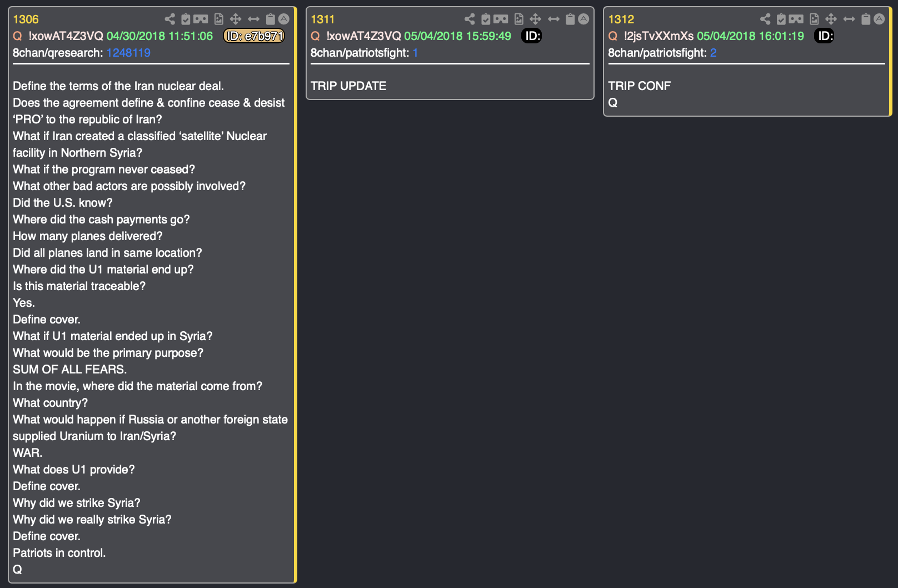Image resolution: width=898 pixels, height=588 pixels.
Task: Click the 8chan/patriotsfight label on post 1311
Action: pos(360,53)
